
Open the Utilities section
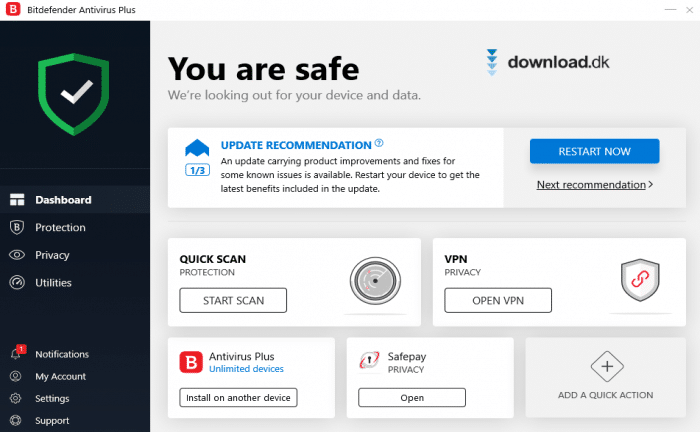point(53,283)
